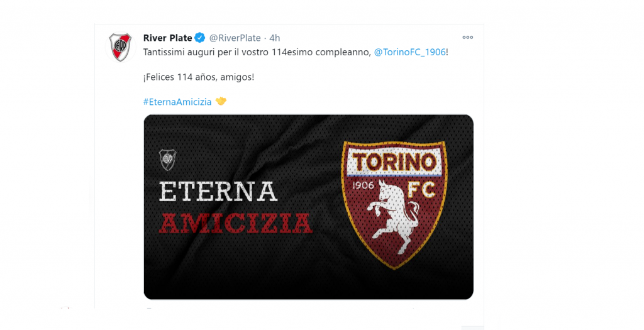Screen dimensions: 644x330
Task: Expand the attached Eterna Amicizia image
Action: [x=308, y=264]
